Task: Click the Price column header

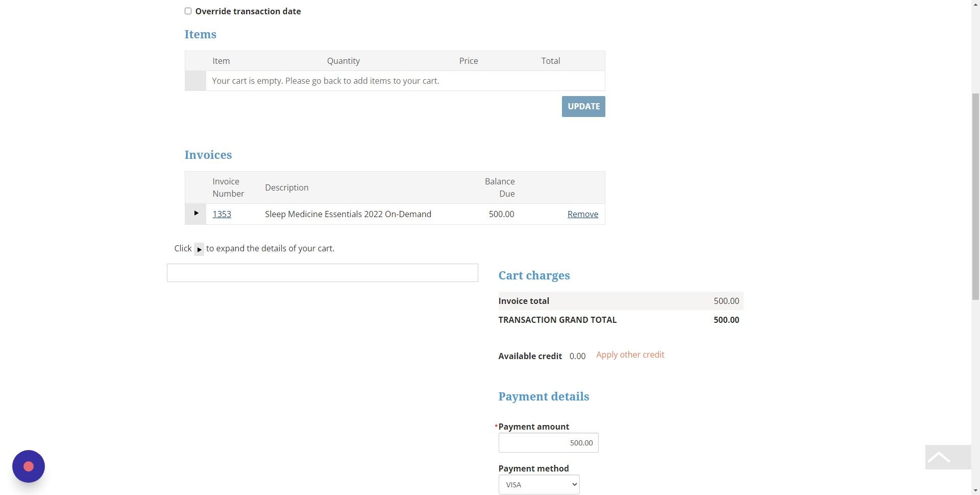Action: coord(468,61)
